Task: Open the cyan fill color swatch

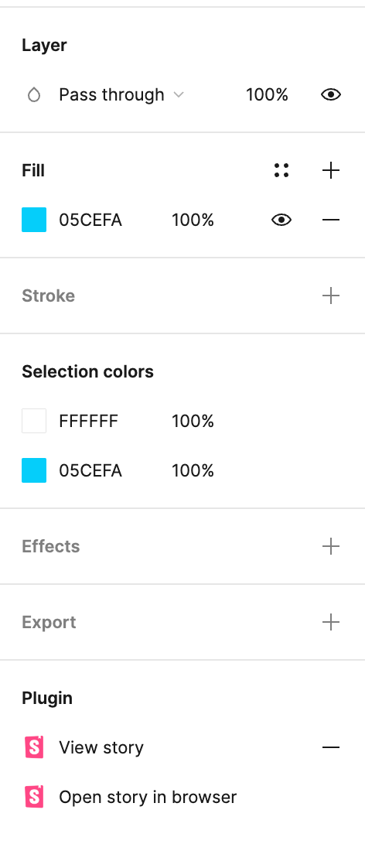Action: coord(34,220)
